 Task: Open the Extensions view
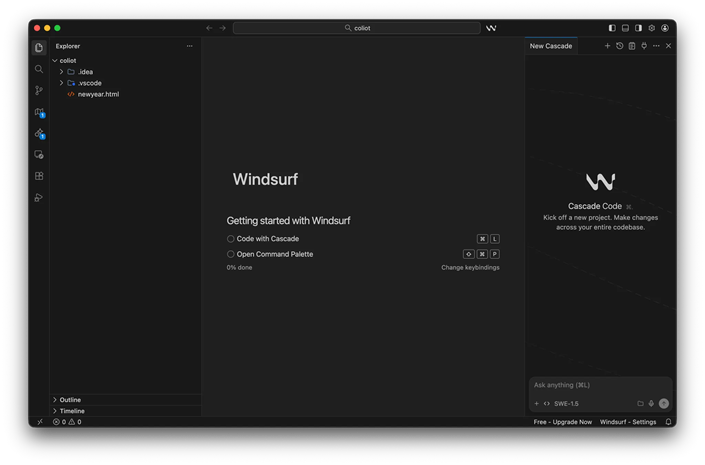[x=39, y=176]
